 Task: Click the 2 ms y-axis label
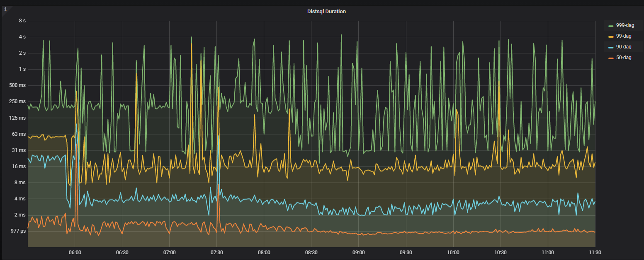point(21,214)
